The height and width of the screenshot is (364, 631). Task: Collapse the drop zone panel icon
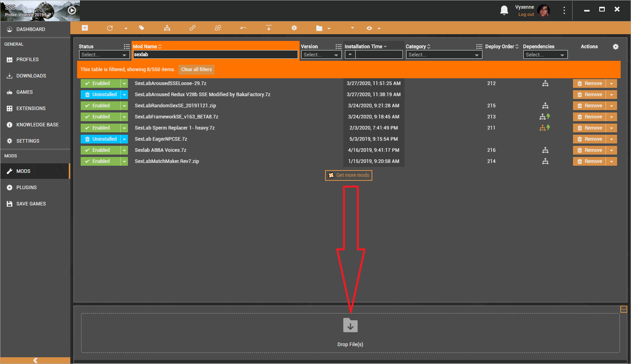624,309
